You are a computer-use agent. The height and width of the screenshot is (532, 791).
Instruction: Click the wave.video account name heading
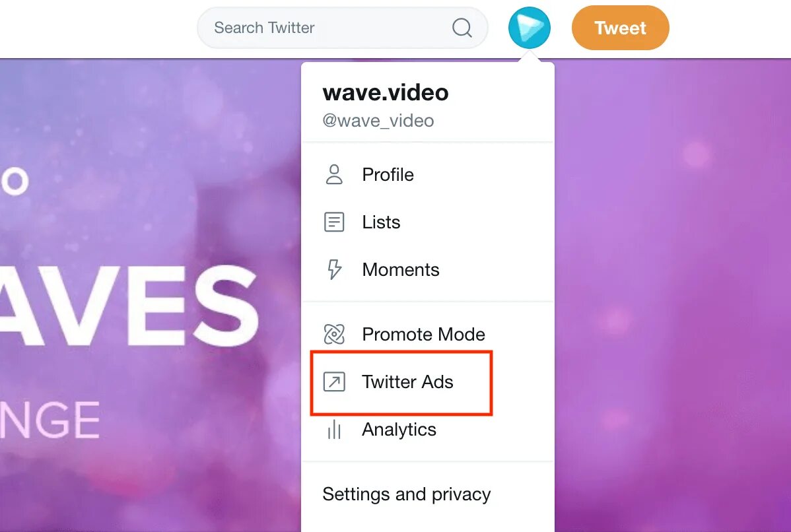click(386, 92)
